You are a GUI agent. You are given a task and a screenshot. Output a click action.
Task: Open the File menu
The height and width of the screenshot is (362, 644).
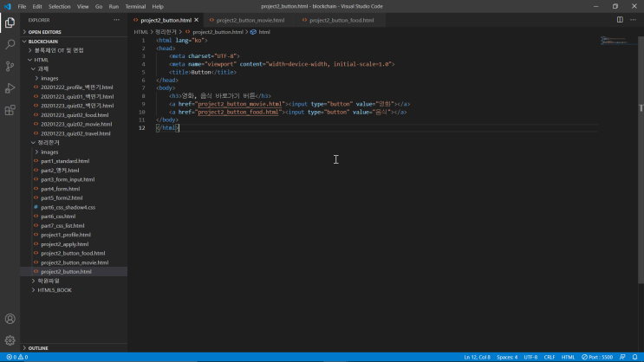click(x=22, y=7)
